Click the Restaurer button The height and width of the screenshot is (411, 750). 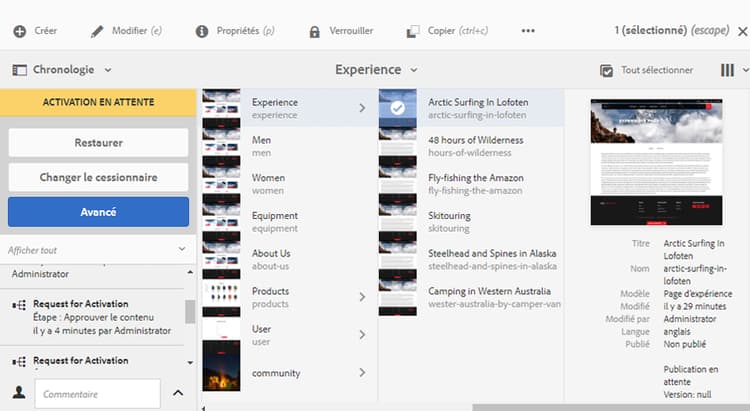pos(99,143)
